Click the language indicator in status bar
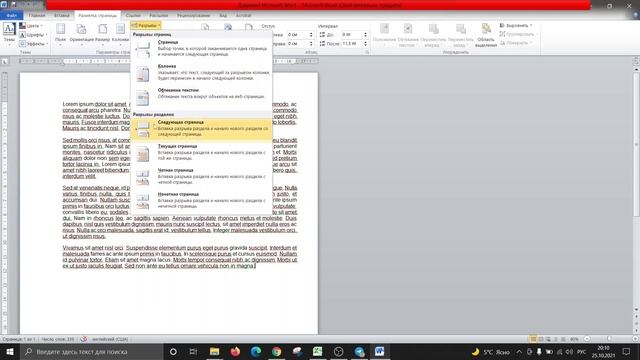This screenshot has height=360, width=640. tap(110, 339)
